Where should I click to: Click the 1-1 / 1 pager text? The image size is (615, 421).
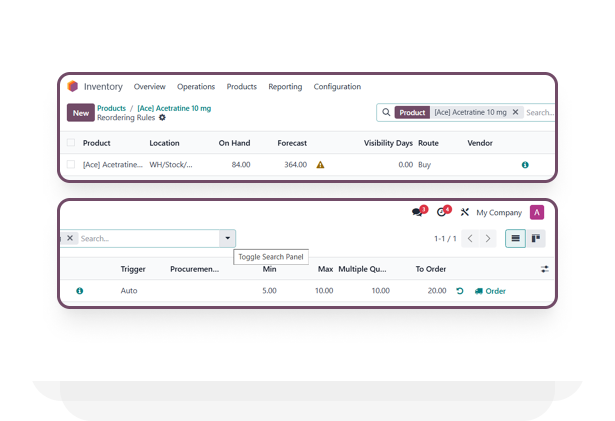click(x=445, y=238)
